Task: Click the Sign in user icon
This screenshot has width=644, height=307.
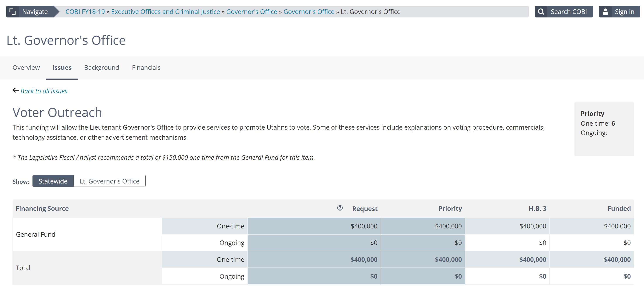Action: [605, 12]
